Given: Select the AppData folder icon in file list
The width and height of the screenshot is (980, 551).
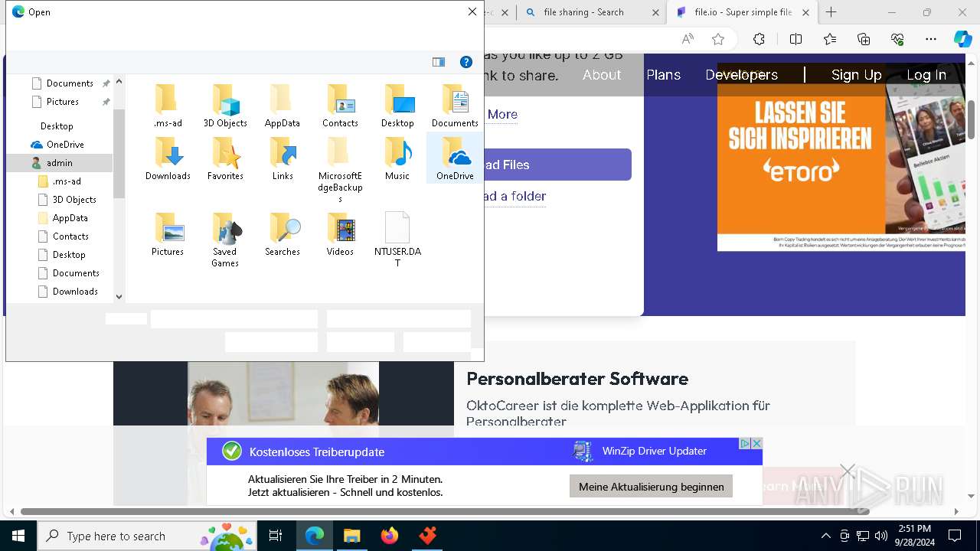Looking at the screenshot, I should pyautogui.click(x=282, y=99).
